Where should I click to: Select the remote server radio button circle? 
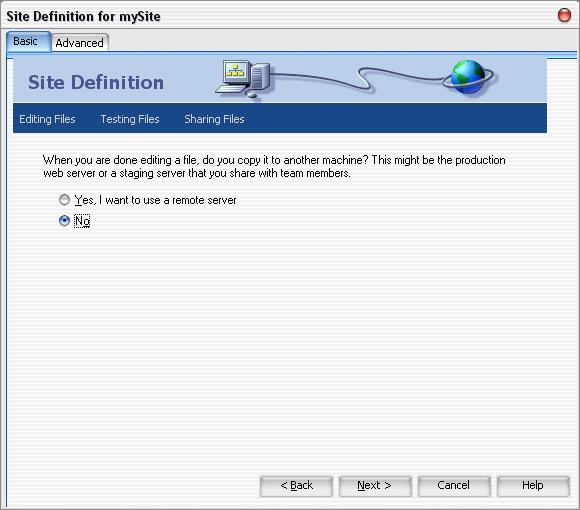[x=64, y=200]
